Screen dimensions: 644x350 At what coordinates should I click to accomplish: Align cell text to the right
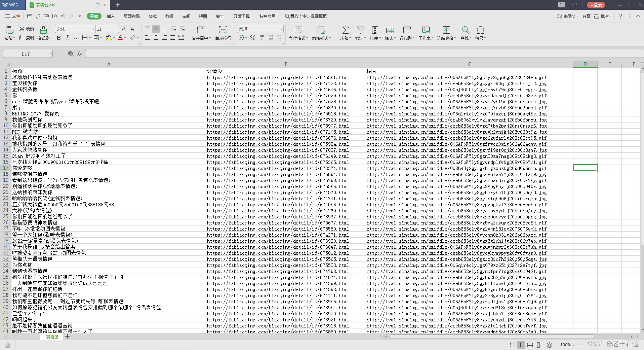164,38
